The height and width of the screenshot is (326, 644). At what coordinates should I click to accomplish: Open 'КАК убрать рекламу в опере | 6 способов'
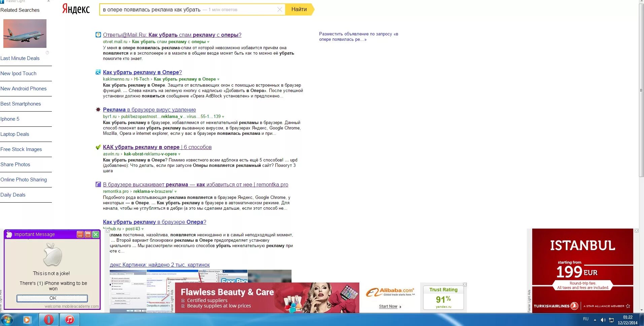(x=157, y=147)
